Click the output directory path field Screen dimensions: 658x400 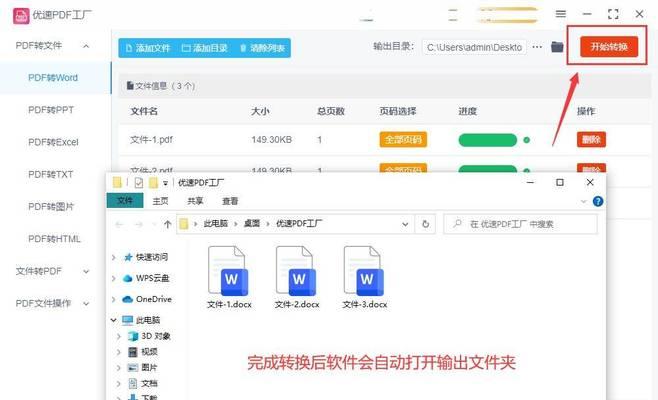click(x=475, y=47)
